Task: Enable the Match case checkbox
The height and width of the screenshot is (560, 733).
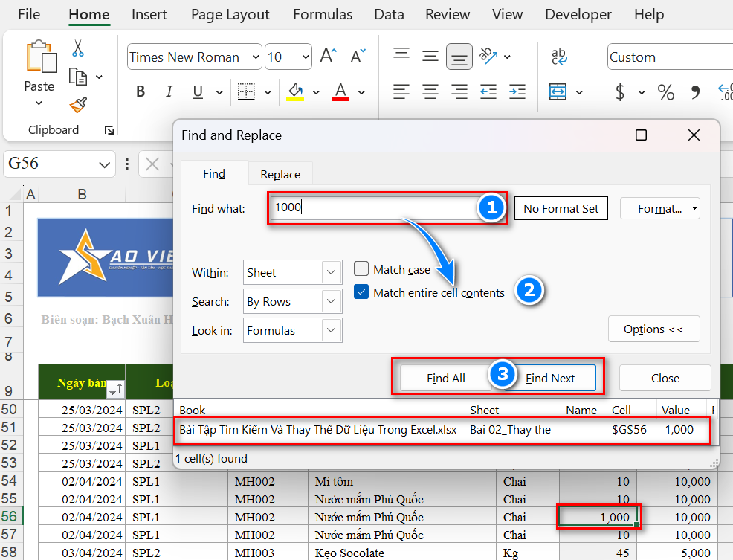Action: 361,269
